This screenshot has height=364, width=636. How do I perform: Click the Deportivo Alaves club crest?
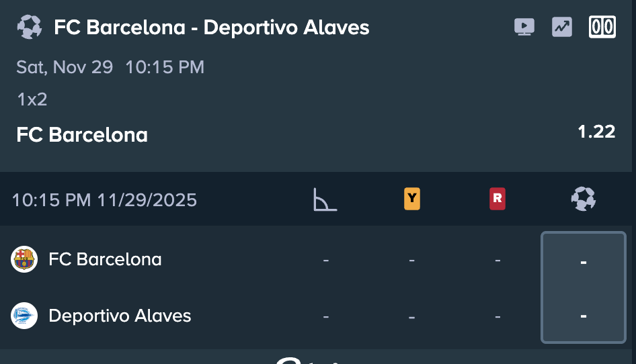pyautogui.click(x=24, y=316)
